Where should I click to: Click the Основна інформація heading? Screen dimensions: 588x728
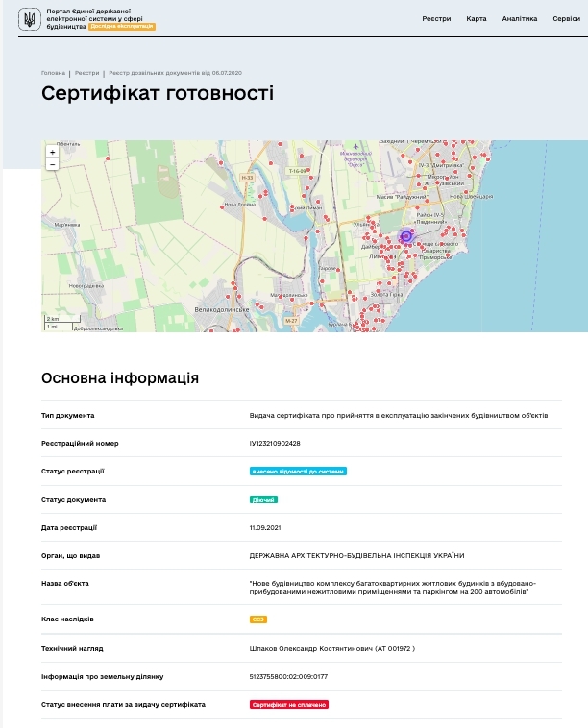pyautogui.click(x=120, y=378)
